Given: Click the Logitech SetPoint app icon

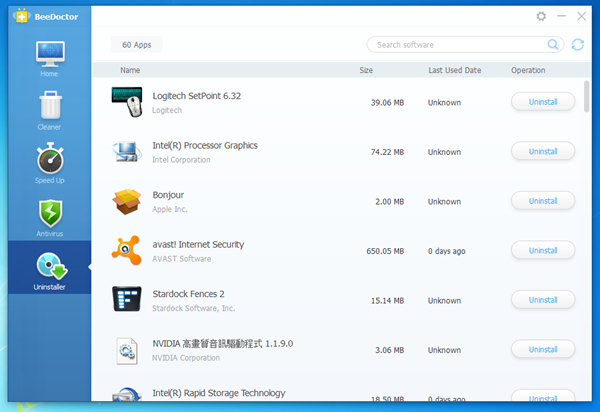Looking at the screenshot, I should pos(127,102).
